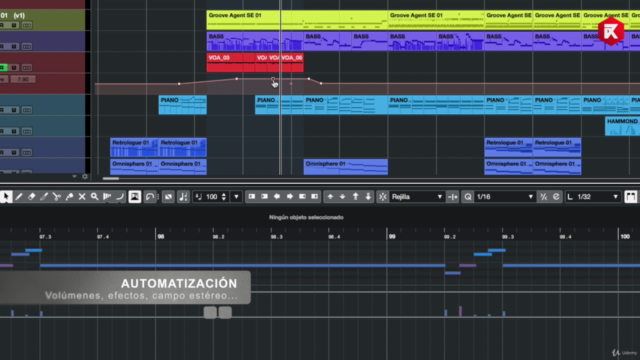Select the Glue tool
This screenshot has width=640, height=360.
pyautogui.click(x=69, y=197)
